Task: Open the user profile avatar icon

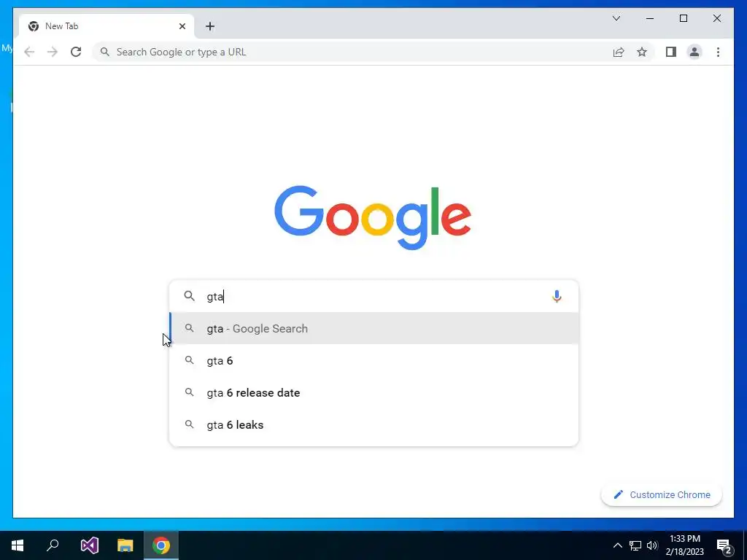Action: (694, 52)
